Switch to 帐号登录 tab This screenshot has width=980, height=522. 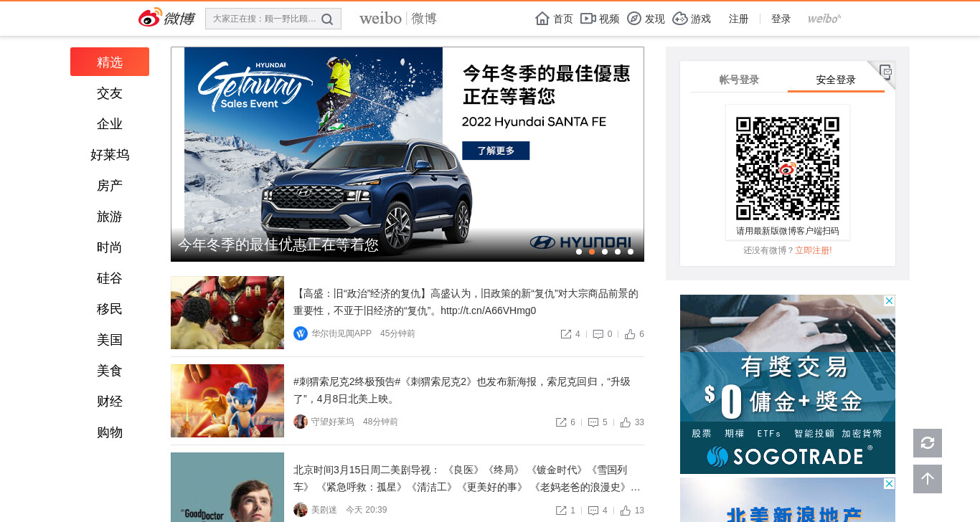click(x=739, y=80)
